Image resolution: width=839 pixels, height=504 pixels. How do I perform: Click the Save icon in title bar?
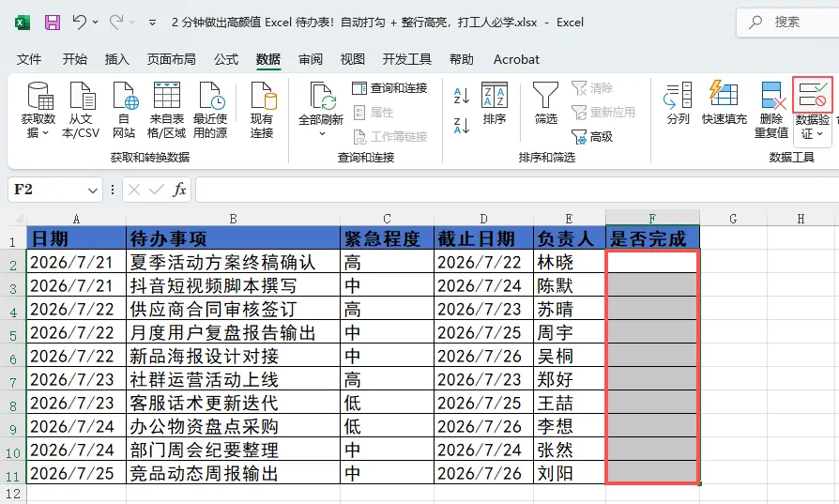coord(52,23)
